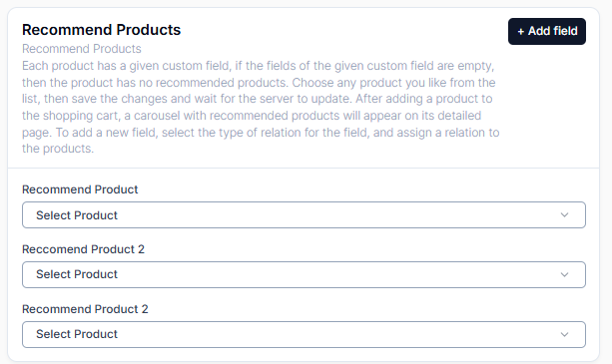Click Select Product placeholder under Reccomend Product 2
612x364 pixels.
[x=77, y=274]
